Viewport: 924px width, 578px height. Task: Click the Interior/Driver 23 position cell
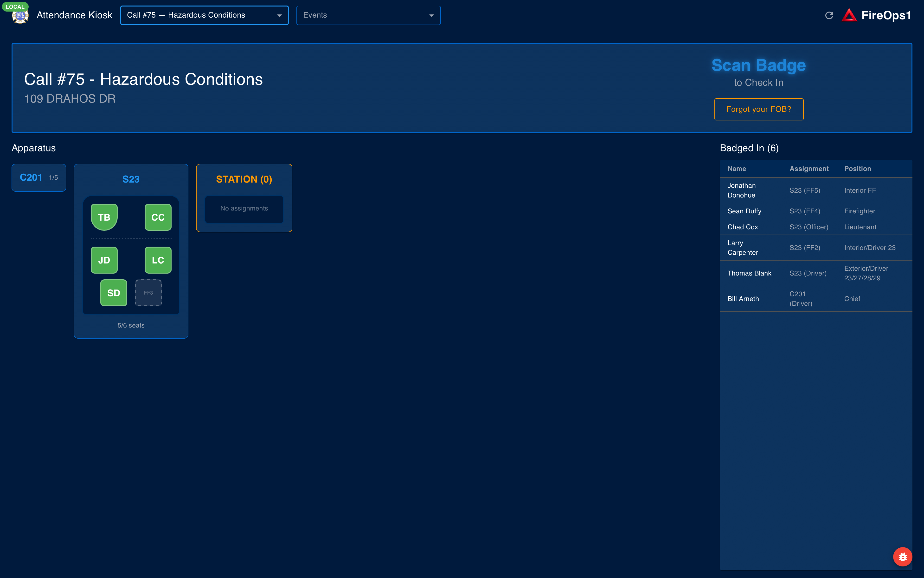point(870,248)
